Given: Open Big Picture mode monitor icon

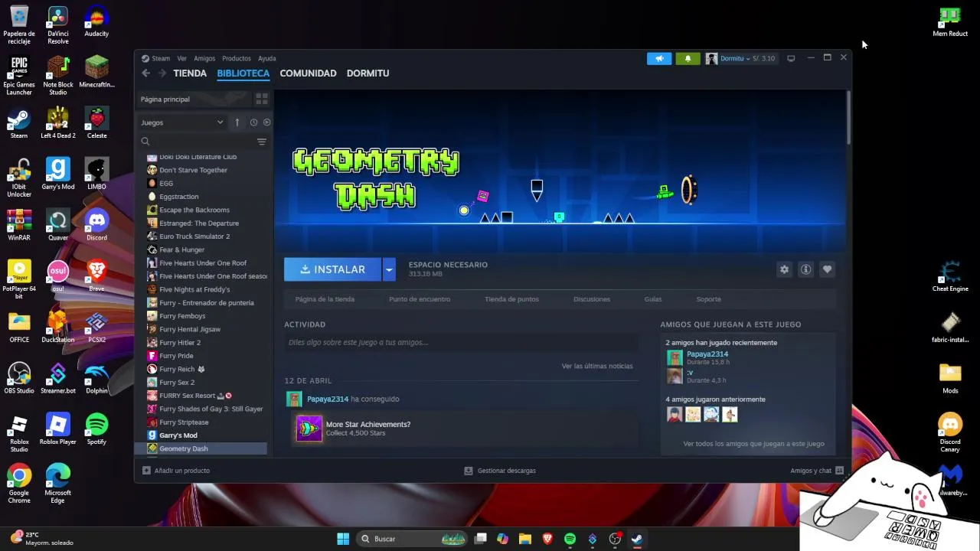Looking at the screenshot, I should pos(791,58).
